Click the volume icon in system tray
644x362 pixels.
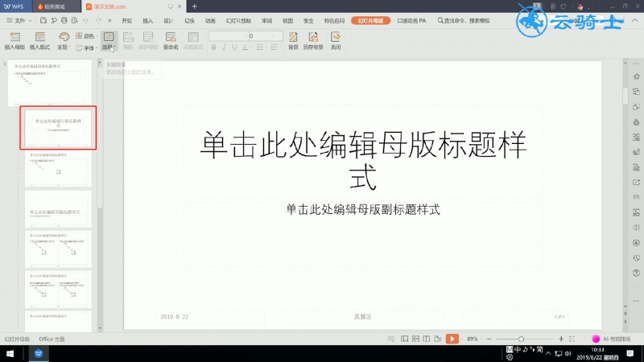[568, 353]
